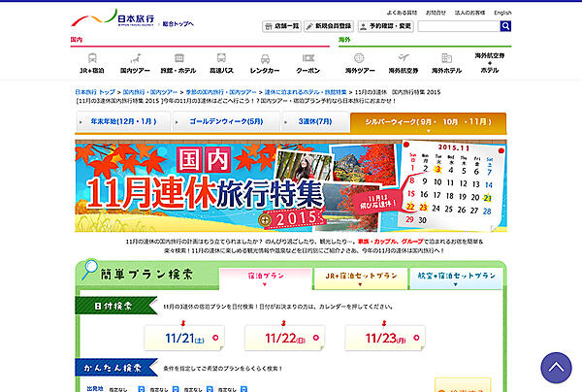Switch to ゴールデンウィーク(5月) tab
582x392 pixels.
click(x=226, y=121)
